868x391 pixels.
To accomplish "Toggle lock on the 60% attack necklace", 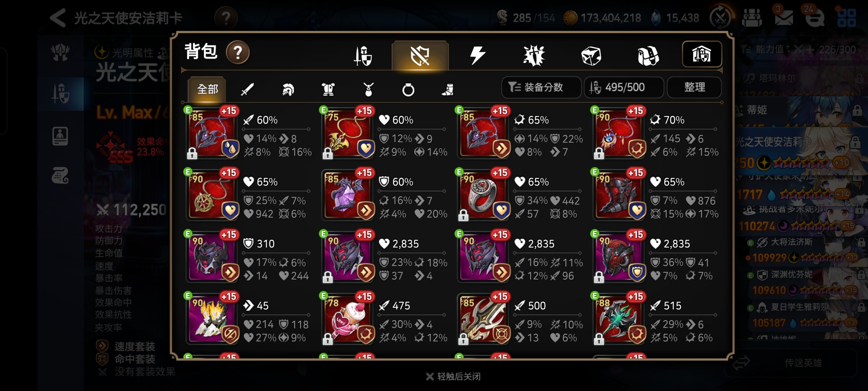I will 192,154.
